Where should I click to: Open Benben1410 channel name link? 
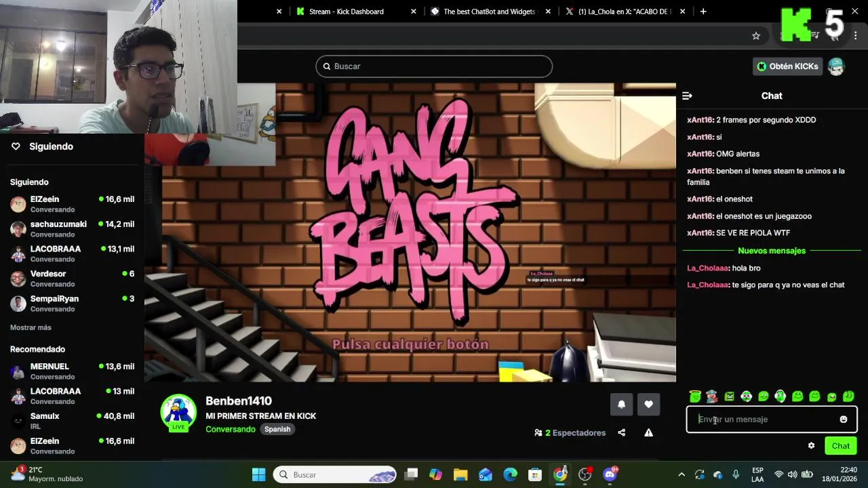(x=239, y=401)
